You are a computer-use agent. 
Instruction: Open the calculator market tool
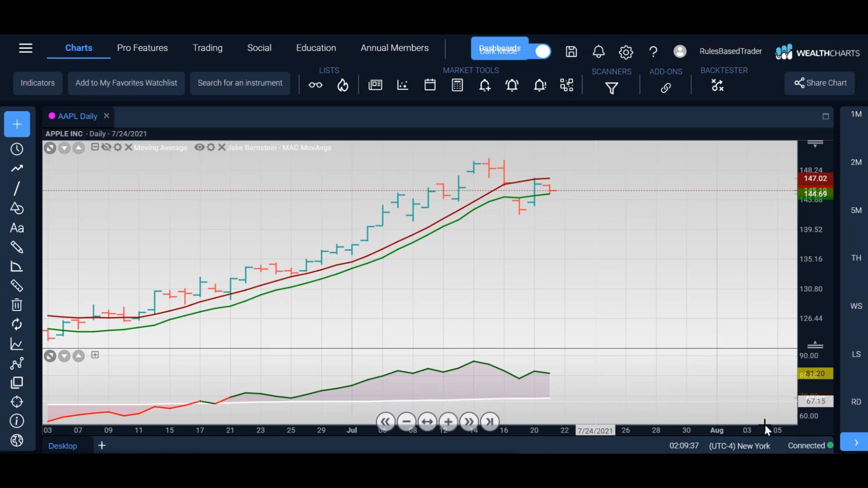click(458, 85)
